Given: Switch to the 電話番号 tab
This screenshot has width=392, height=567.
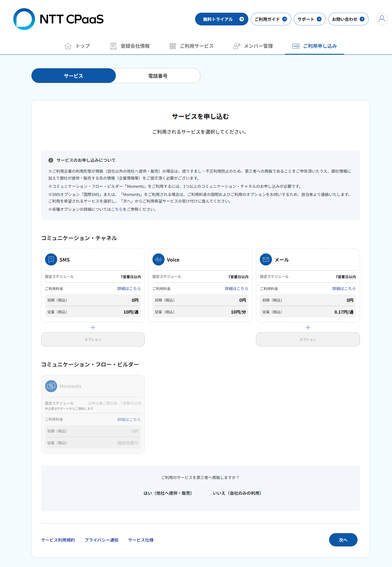Looking at the screenshot, I should click(x=158, y=76).
